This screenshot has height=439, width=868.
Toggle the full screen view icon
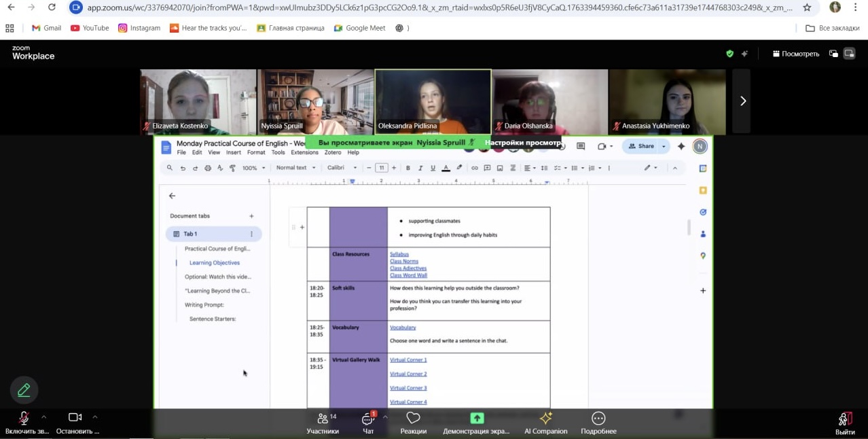tap(849, 54)
